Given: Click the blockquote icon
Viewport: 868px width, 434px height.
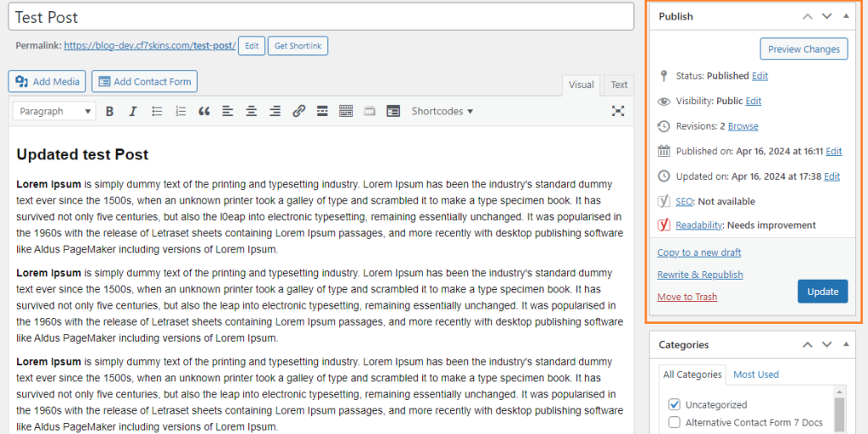Looking at the screenshot, I should click(204, 111).
